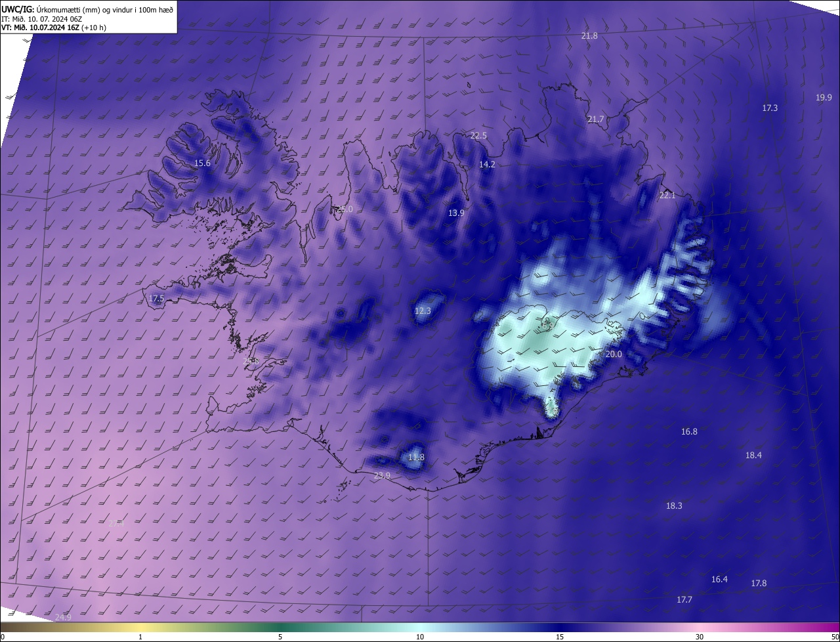This screenshot has height=642, width=840.
Task: Click the 15.6 value in the Westfjords
Action: 202,163
